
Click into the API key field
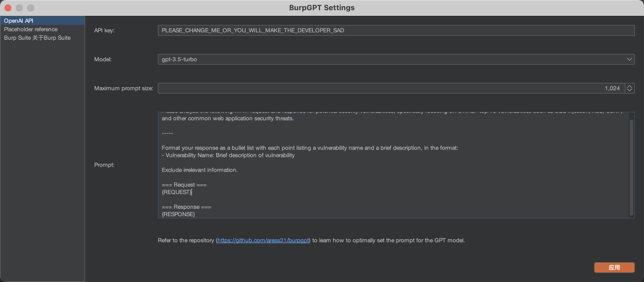(396, 30)
